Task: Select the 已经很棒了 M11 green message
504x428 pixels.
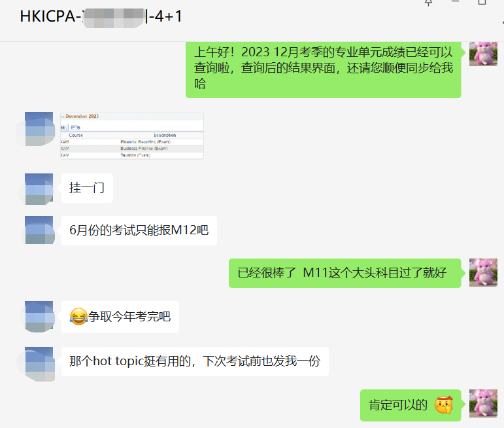Action: [345, 273]
